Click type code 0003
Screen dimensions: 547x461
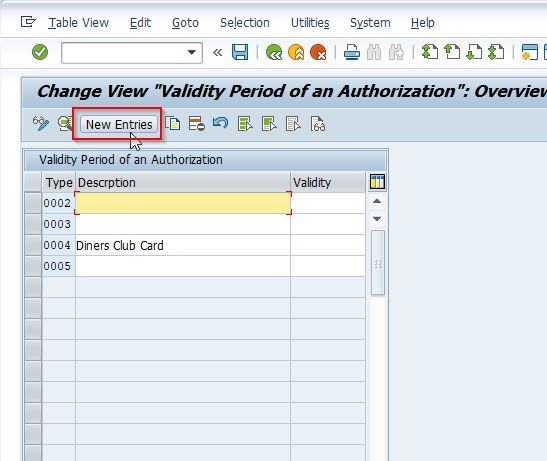[57, 224]
